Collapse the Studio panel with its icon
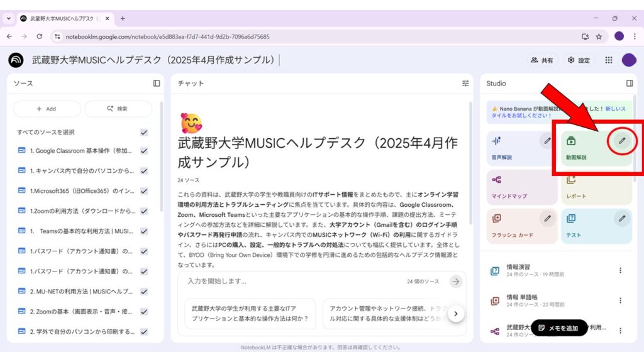The image size is (644, 362). click(630, 83)
